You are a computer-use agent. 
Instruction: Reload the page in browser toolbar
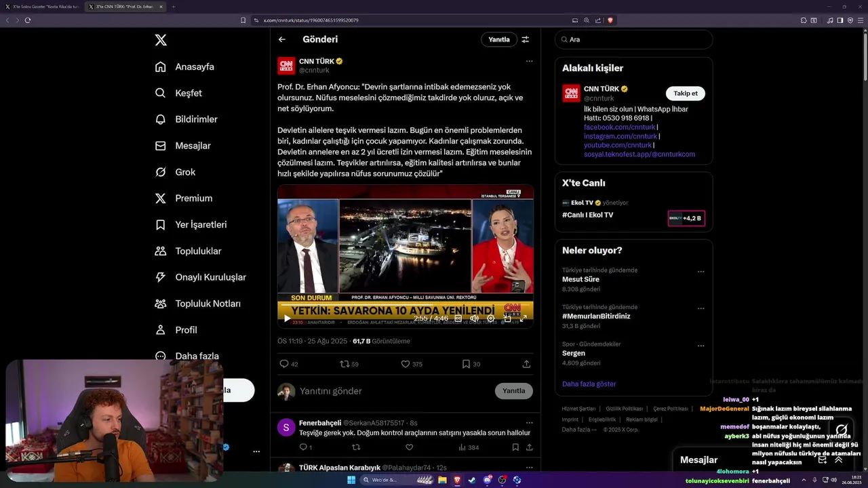pos(28,20)
